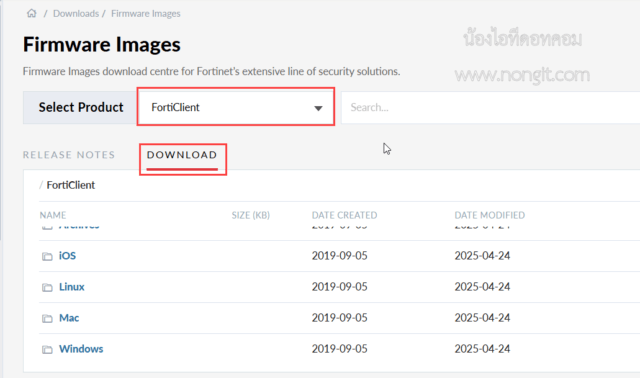
Task: Click the Search input field
Action: 491,107
